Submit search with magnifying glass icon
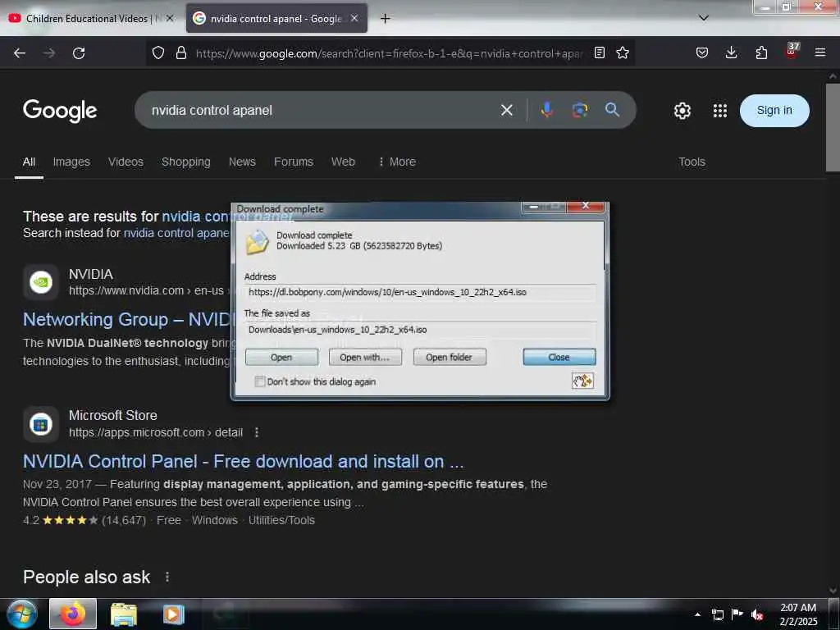This screenshot has width=840, height=630. [x=612, y=110]
